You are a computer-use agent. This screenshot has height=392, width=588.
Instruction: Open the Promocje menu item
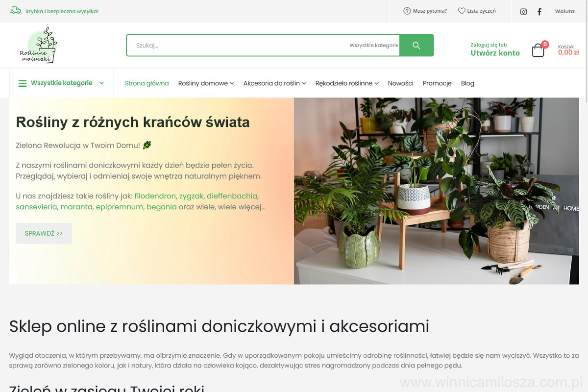click(437, 83)
